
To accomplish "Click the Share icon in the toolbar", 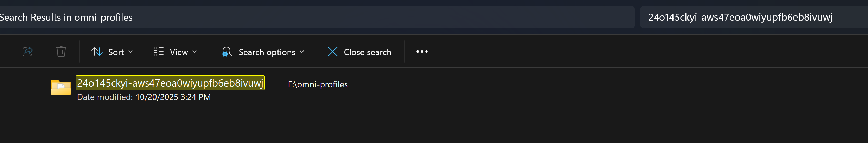I will pos(27,52).
